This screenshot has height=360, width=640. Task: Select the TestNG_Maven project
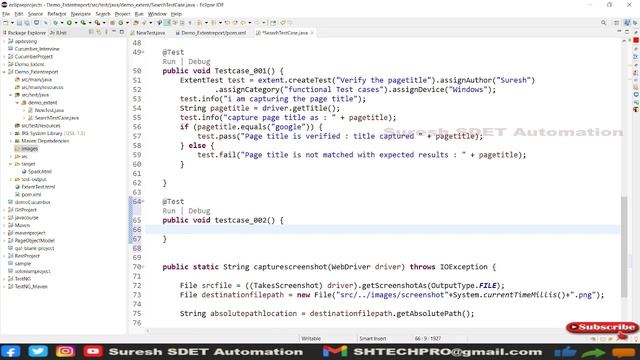coord(31,287)
